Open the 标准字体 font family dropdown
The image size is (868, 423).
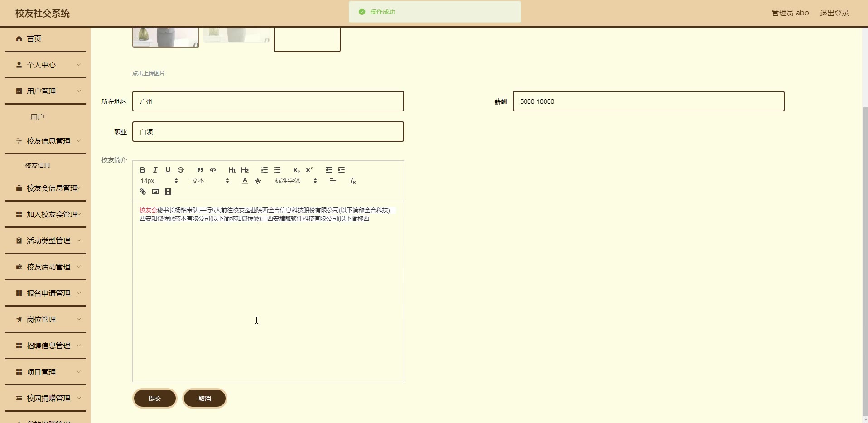tap(296, 181)
